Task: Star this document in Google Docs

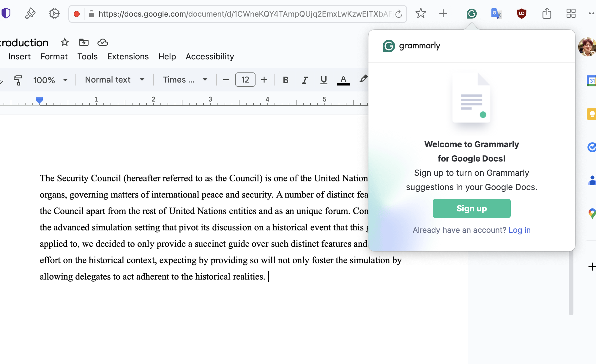Action: click(65, 42)
